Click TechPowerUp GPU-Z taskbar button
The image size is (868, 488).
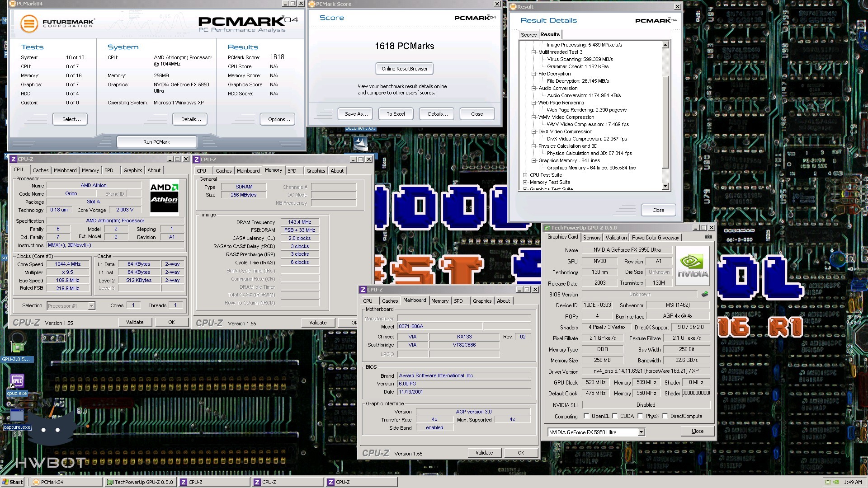point(141,482)
